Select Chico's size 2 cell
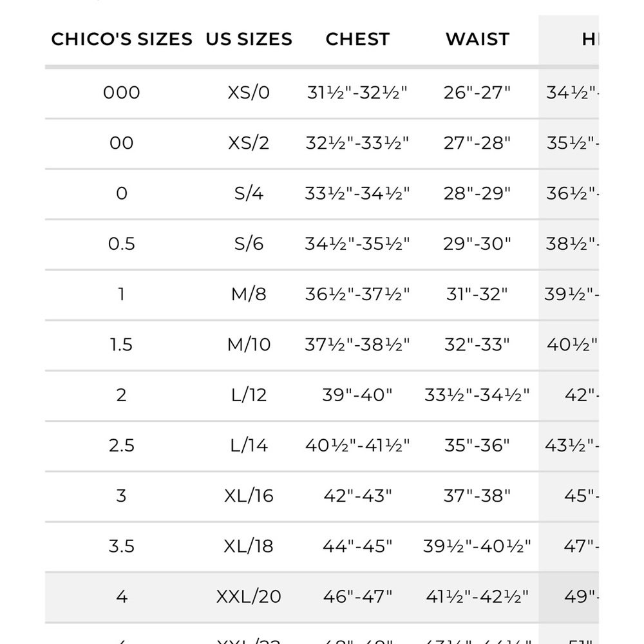 [x=122, y=395]
